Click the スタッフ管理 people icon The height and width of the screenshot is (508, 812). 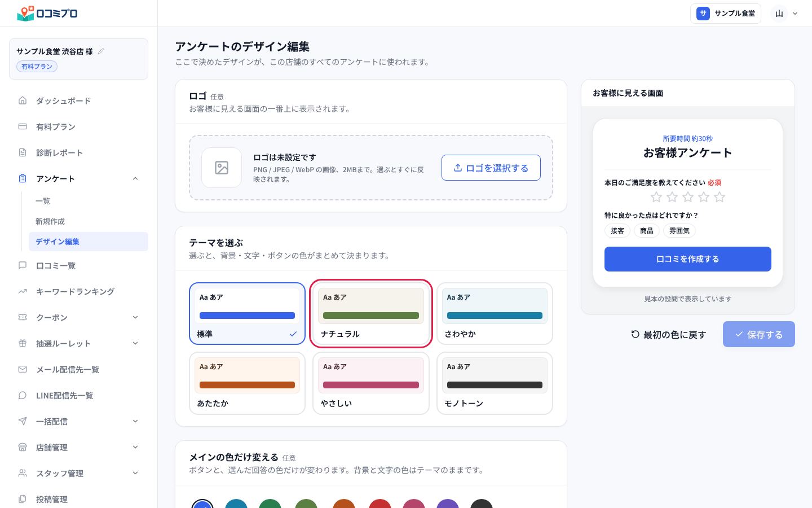tap(23, 473)
